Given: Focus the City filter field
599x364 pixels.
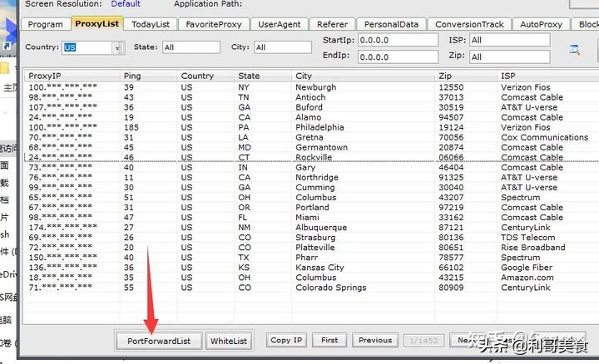Looking at the screenshot, I should point(283,47).
